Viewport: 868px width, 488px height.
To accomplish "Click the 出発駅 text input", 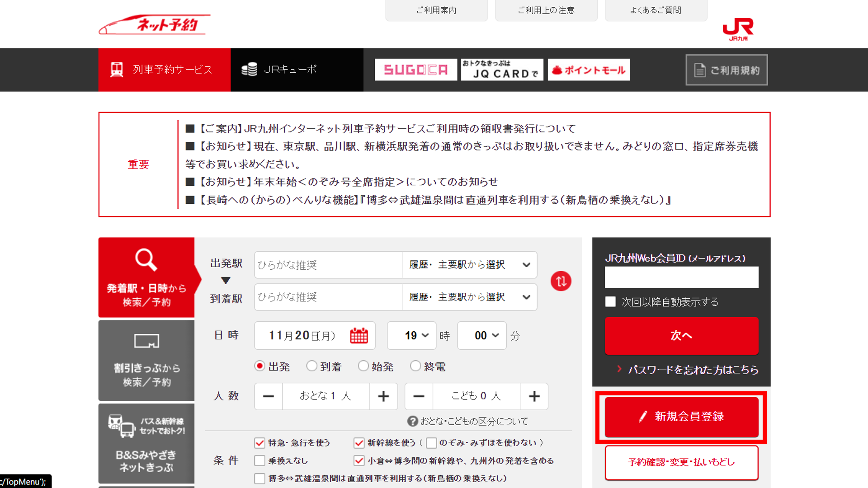I will pyautogui.click(x=328, y=265).
